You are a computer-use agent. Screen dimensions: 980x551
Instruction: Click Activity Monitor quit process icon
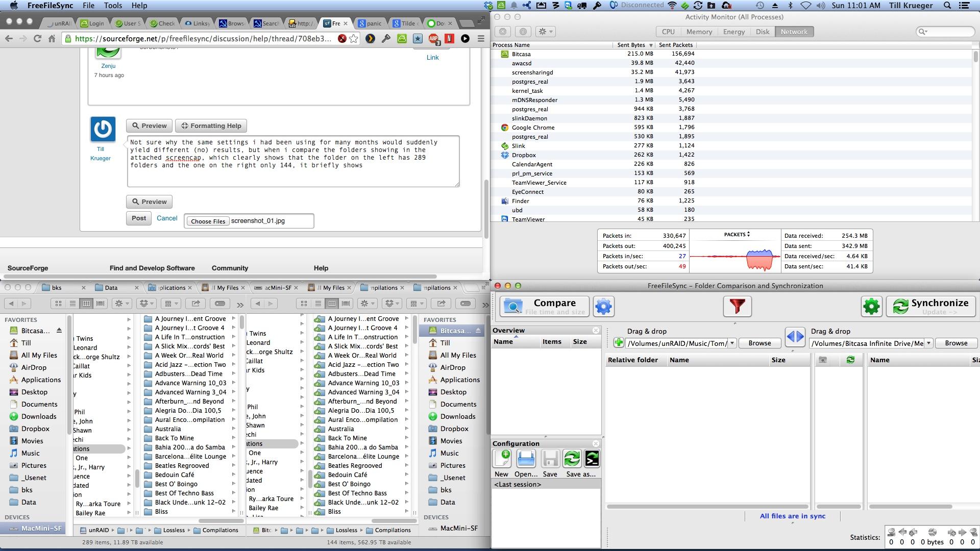coord(503,32)
